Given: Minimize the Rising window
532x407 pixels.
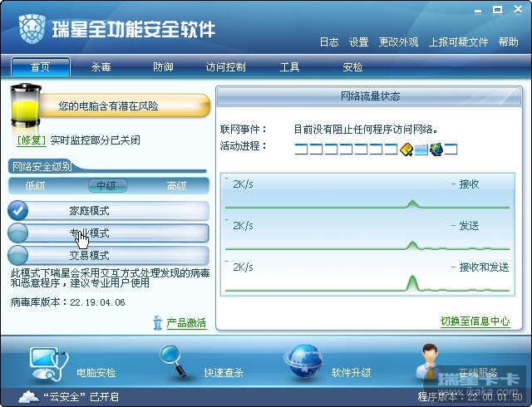Looking at the screenshot, I should click(x=478, y=10).
